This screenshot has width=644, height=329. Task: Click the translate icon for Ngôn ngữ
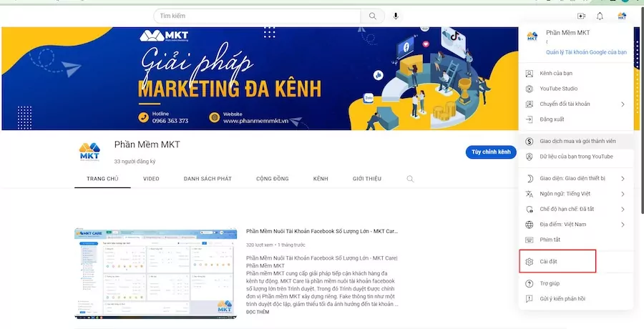point(530,194)
